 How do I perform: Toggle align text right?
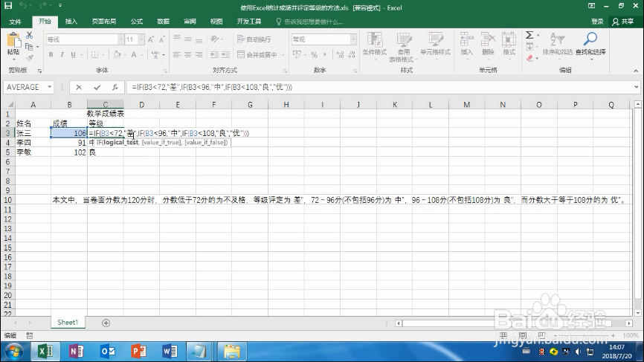(x=199, y=54)
